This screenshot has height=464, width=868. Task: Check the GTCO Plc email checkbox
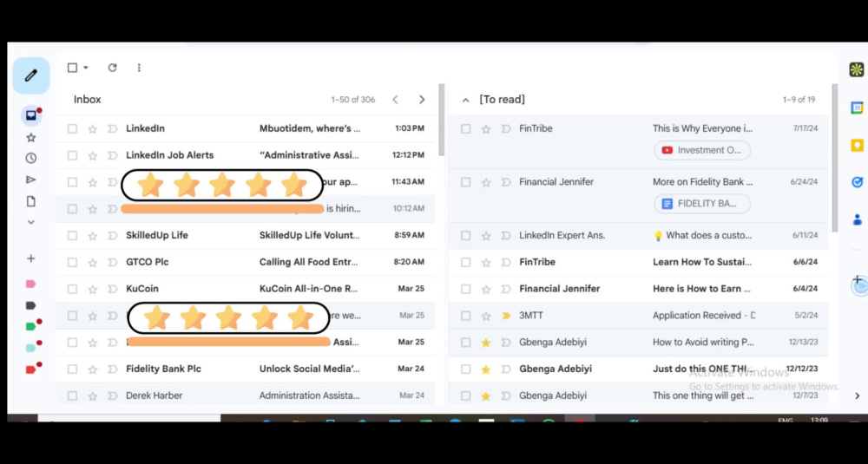coord(73,262)
